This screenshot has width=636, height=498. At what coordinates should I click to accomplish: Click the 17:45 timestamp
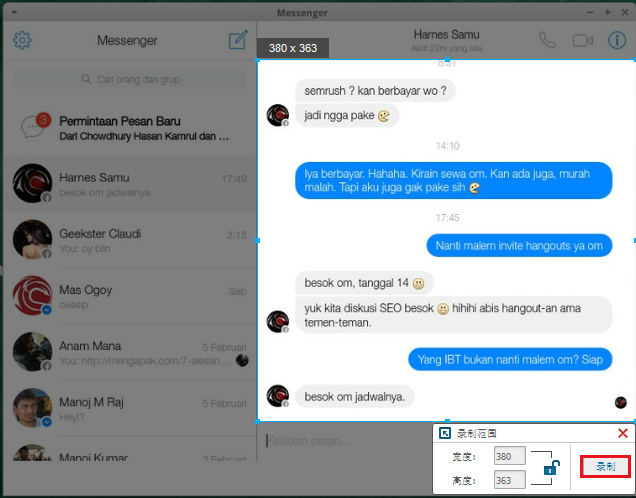447,218
